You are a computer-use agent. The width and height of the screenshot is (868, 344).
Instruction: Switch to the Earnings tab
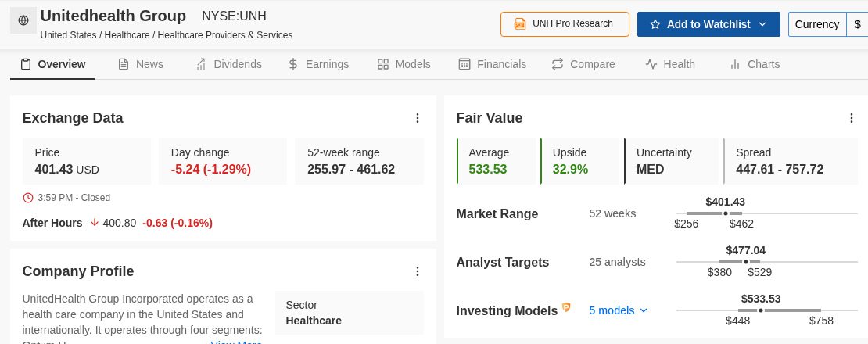(318, 64)
